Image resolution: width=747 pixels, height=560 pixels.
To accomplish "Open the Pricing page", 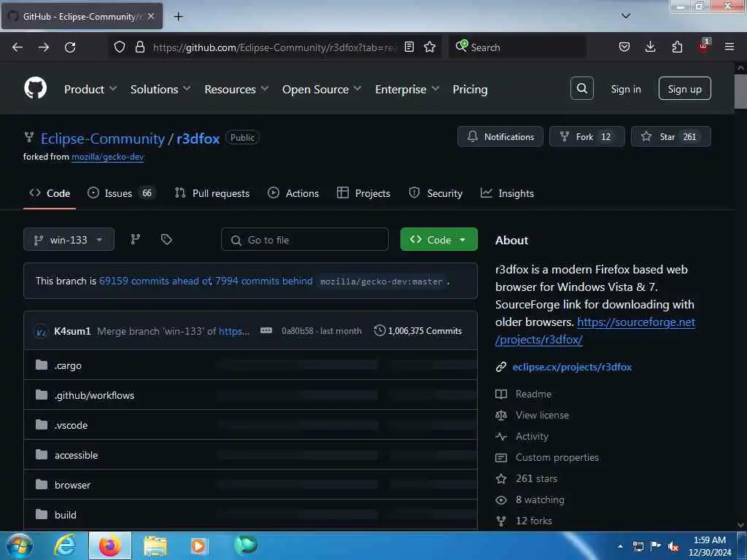I will point(470,89).
